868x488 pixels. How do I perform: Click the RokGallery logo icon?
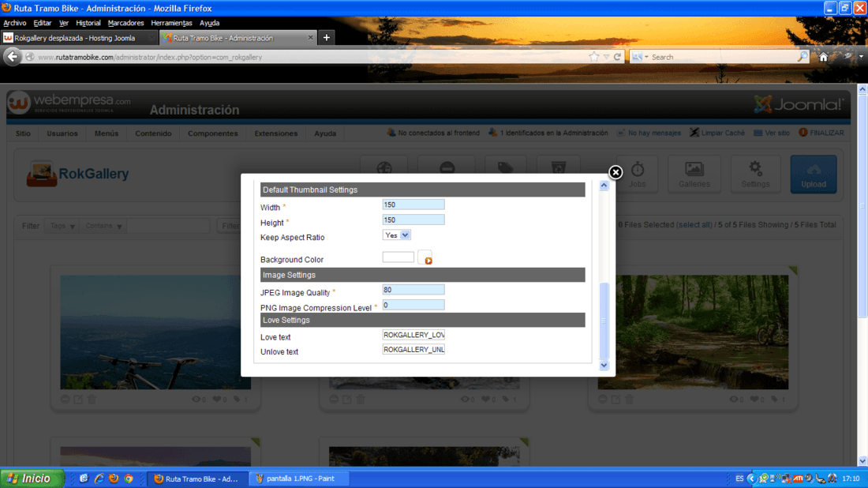point(42,174)
